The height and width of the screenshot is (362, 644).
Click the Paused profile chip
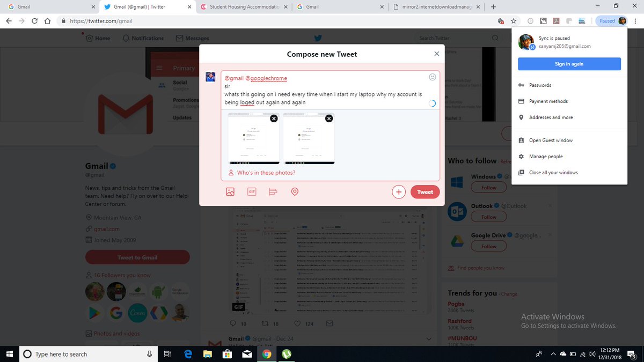point(611,21)
